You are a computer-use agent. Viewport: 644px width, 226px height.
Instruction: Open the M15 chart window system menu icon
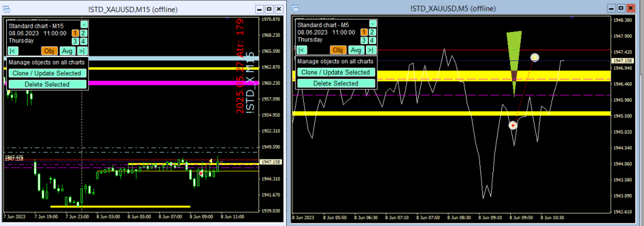[6, 9]
